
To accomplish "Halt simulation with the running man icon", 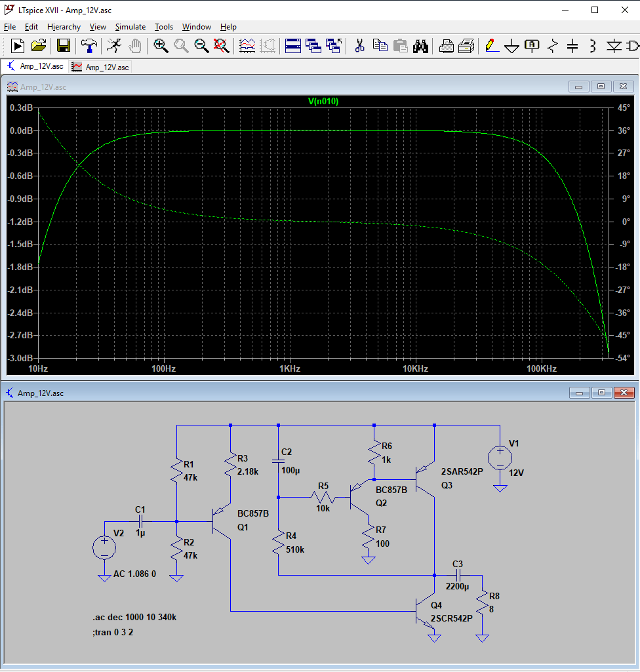I will 114,46.
